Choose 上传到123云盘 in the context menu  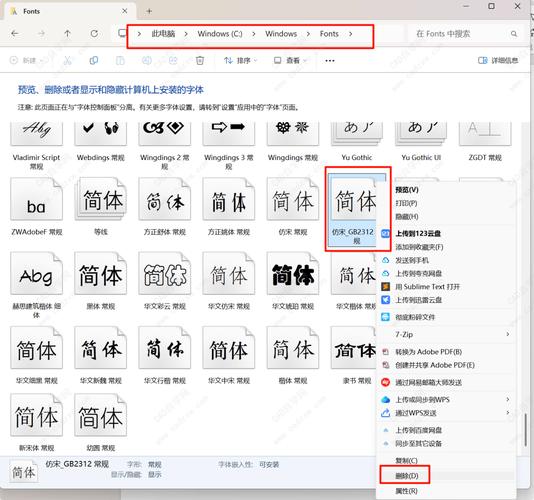pos(446,233)
